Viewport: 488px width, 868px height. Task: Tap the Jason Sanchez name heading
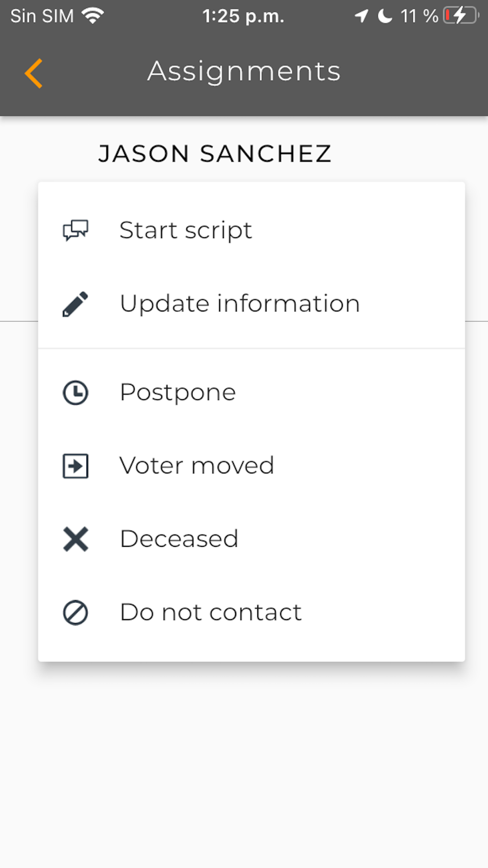click(x=215, y=154)
